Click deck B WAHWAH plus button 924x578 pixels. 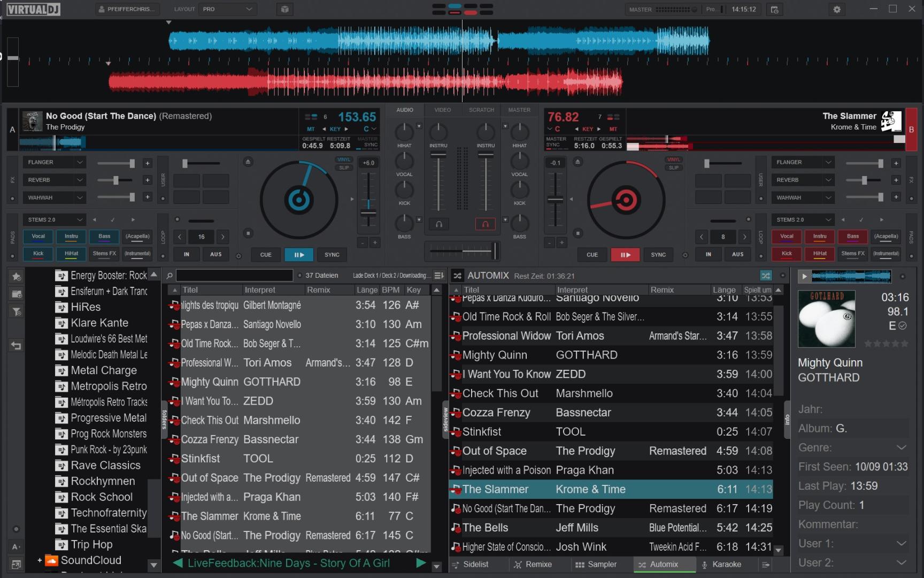click(x=896, y=197)
